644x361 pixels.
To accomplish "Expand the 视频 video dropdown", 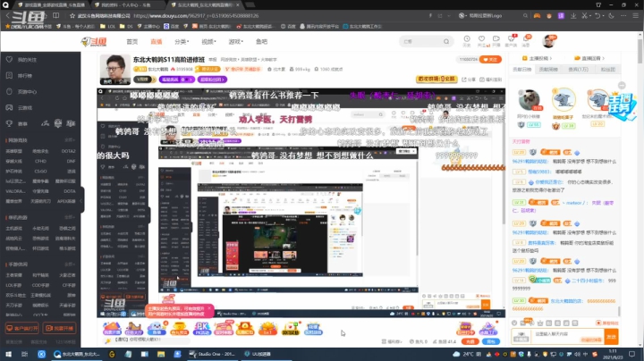I will pyautogui.click(x=208, y=41).
